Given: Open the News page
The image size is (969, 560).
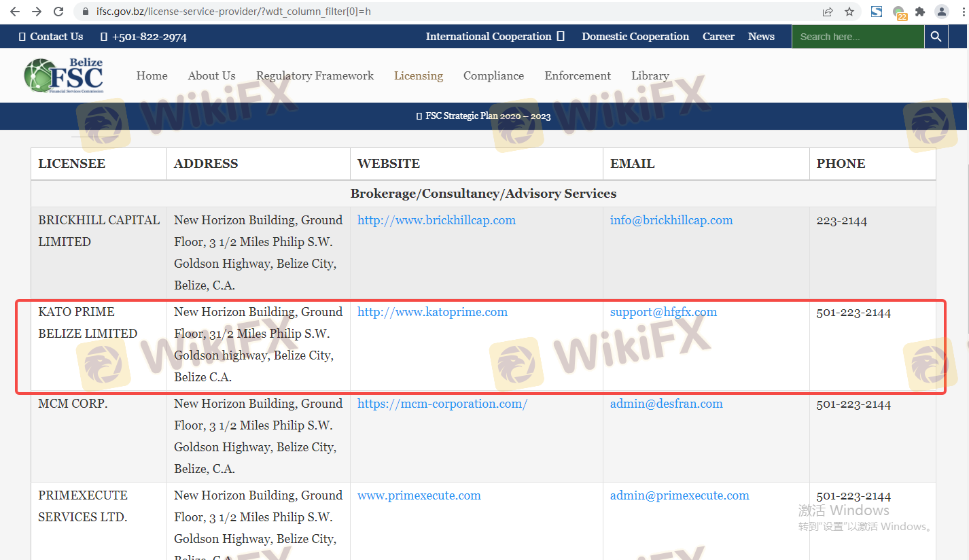Looking at the screenshot, I should [x=761, y=37].
